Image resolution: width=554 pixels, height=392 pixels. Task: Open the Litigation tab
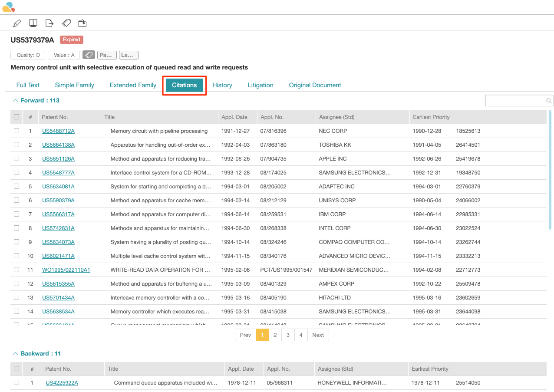tap(261, 85)
